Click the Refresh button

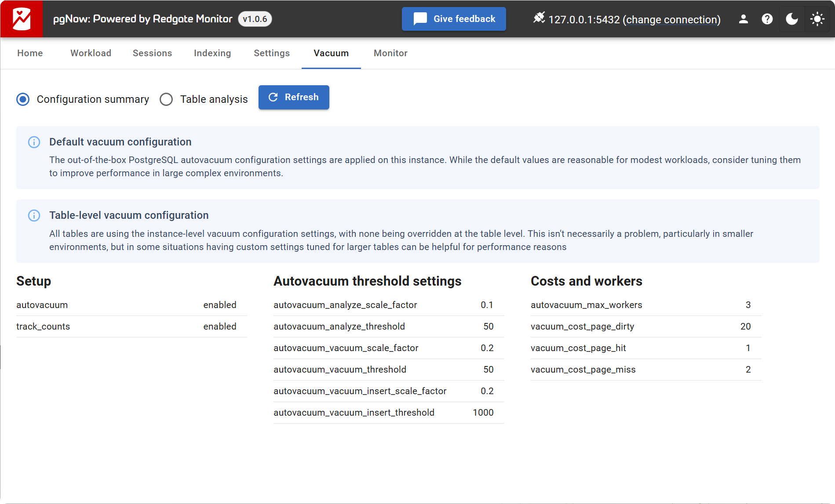tap(294, 97)
